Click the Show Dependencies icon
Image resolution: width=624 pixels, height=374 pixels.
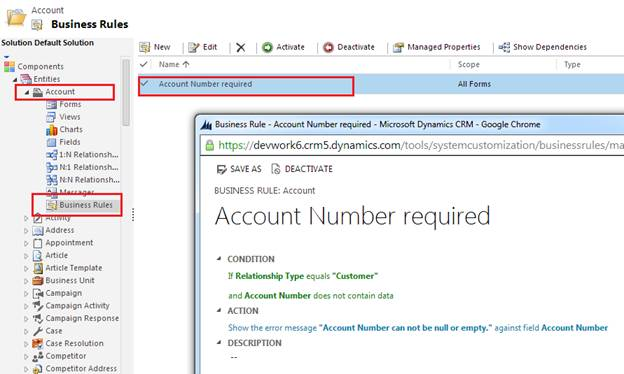pos(504,47)
